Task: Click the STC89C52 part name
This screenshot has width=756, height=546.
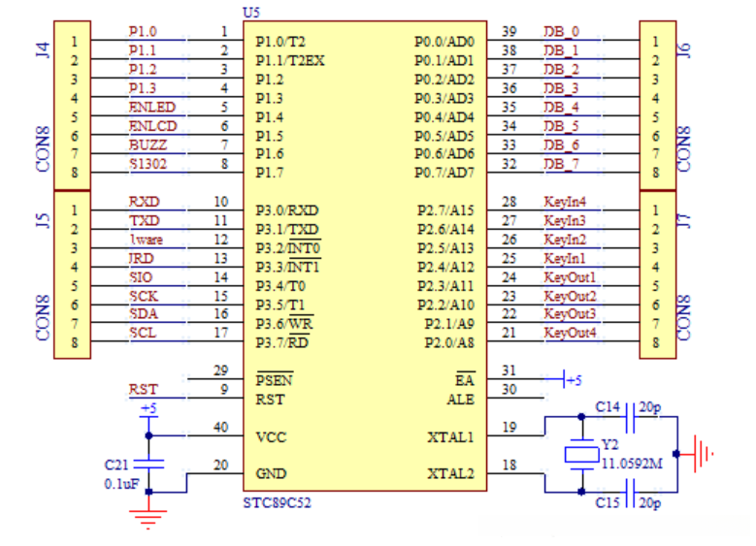Action: pyautogui.click(x=278, y=503)
